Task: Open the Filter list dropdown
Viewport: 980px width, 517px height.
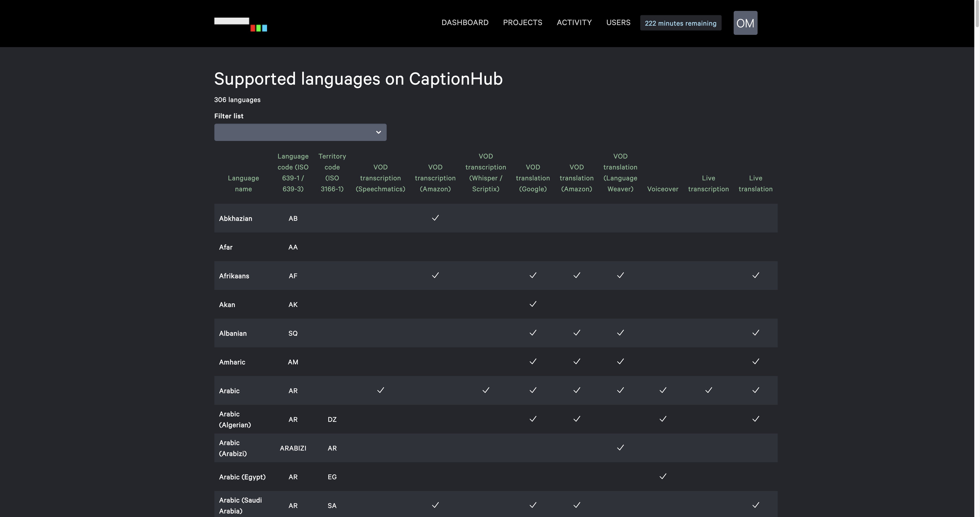Action: [x=300, y=132]
